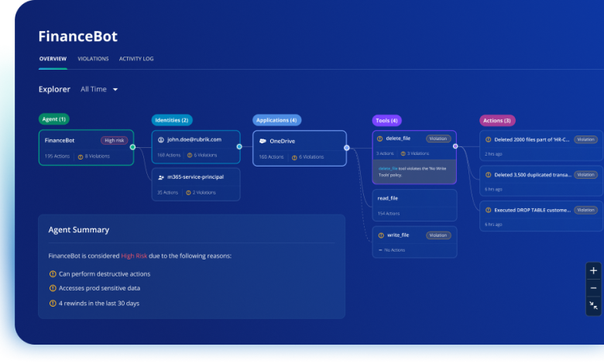Click the OneDrive cloud icon
The height and width of the screenshot is (364, 604).
coord(263,142)
